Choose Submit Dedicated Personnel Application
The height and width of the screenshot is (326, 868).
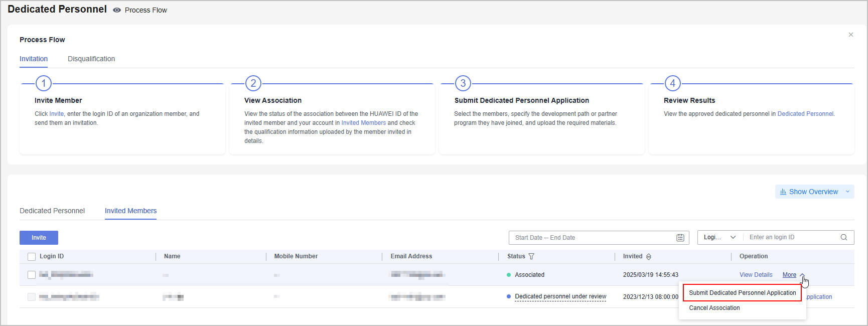click(742, 293)
